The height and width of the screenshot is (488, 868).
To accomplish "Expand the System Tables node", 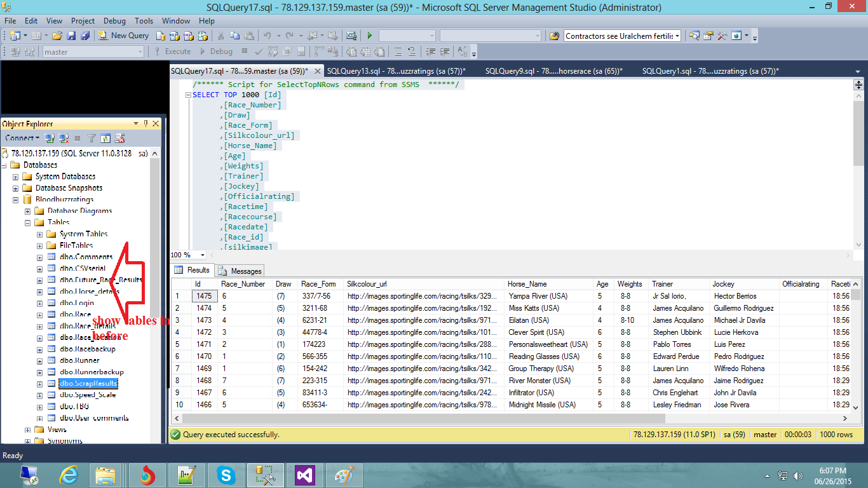I will coord(40,234).
